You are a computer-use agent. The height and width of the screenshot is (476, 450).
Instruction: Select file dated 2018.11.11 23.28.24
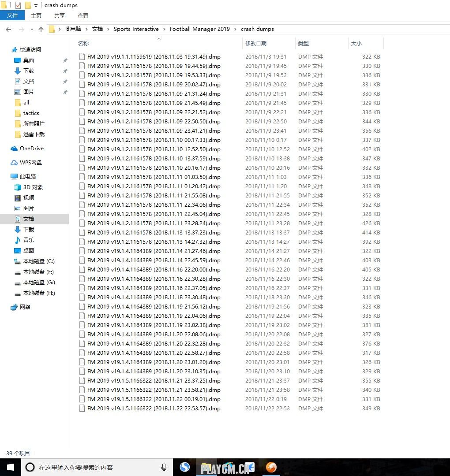pos(154,223)
